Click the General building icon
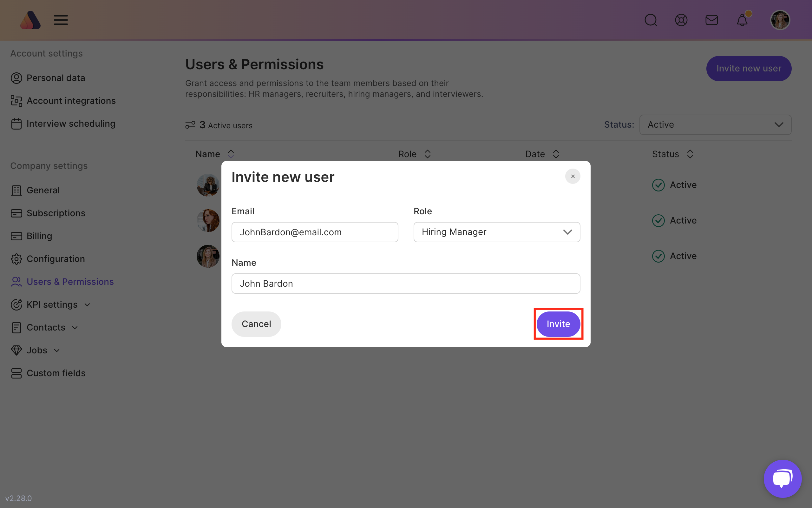The height and width of the screenshot is (508, 812). coord(16,190)
